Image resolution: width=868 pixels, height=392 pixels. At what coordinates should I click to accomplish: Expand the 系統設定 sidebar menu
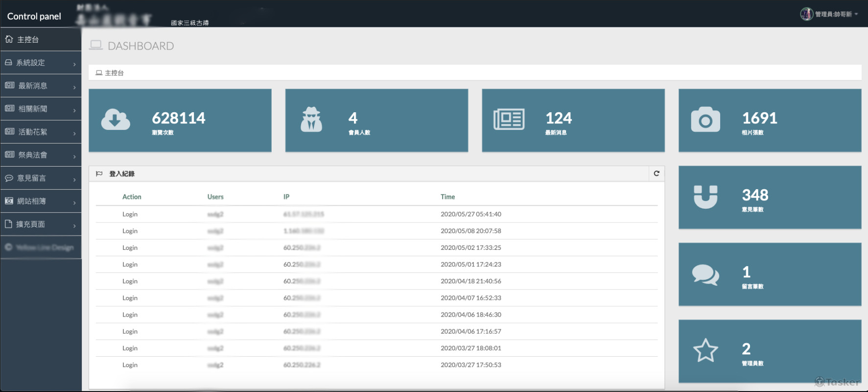pos(41,63)
